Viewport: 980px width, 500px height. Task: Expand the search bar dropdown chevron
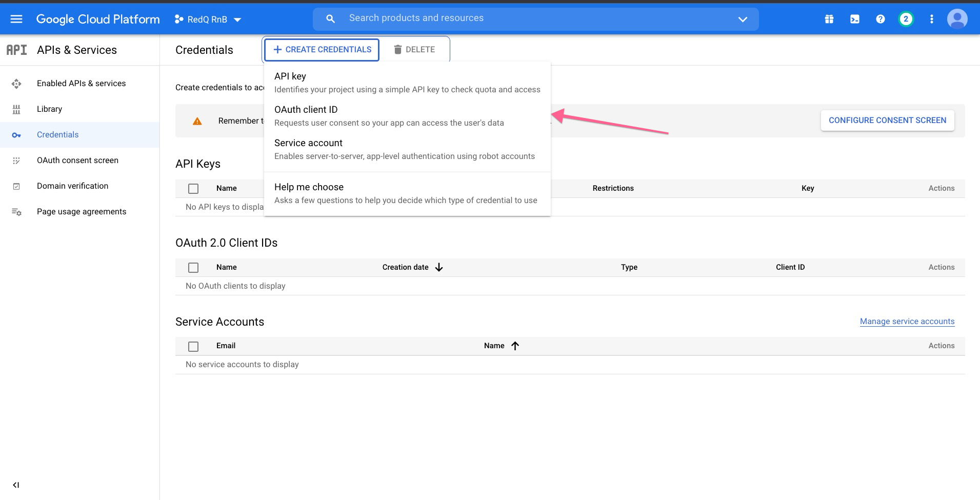tap(743, 19)
